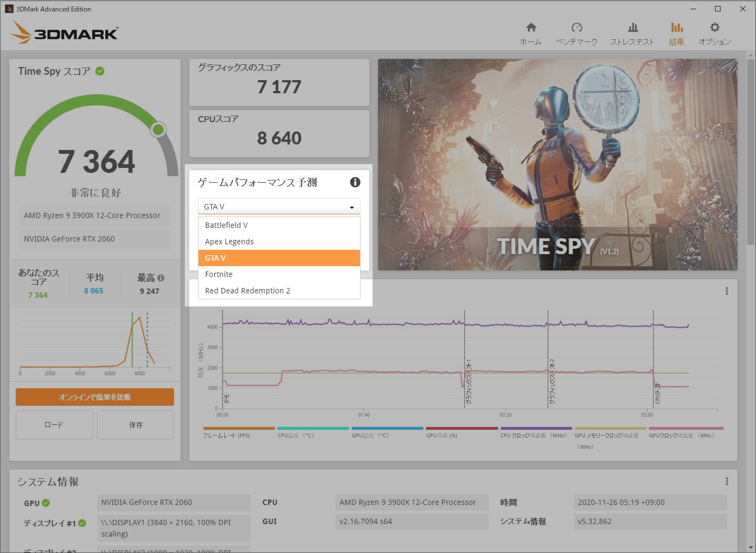The image size is (756, 553).
Task: Click the フレームレート (FPS) legend color bar
Action: tap(238, 428)
